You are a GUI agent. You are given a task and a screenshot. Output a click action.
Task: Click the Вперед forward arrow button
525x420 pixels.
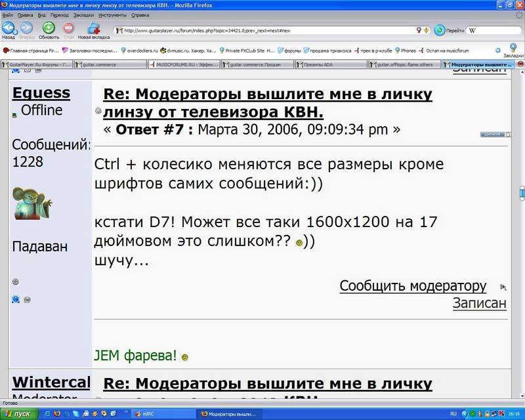(27, 29)
